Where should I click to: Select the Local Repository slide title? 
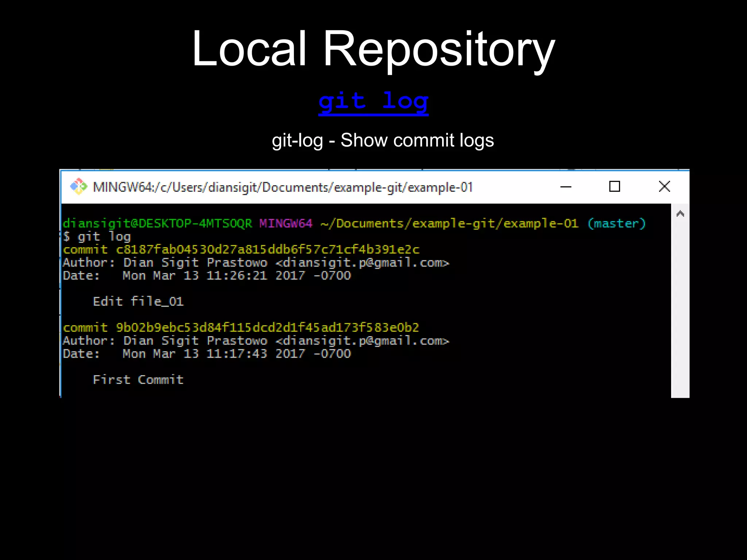click(373, 49)
